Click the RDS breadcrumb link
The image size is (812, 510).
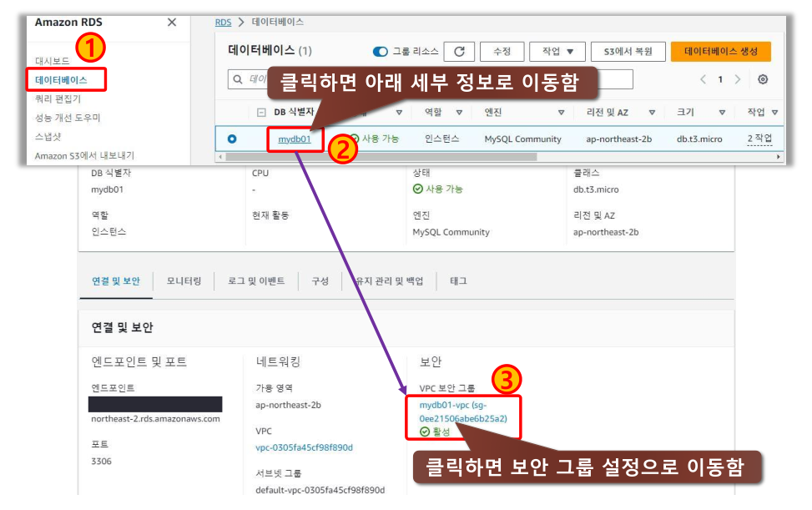tap(223, 23)
